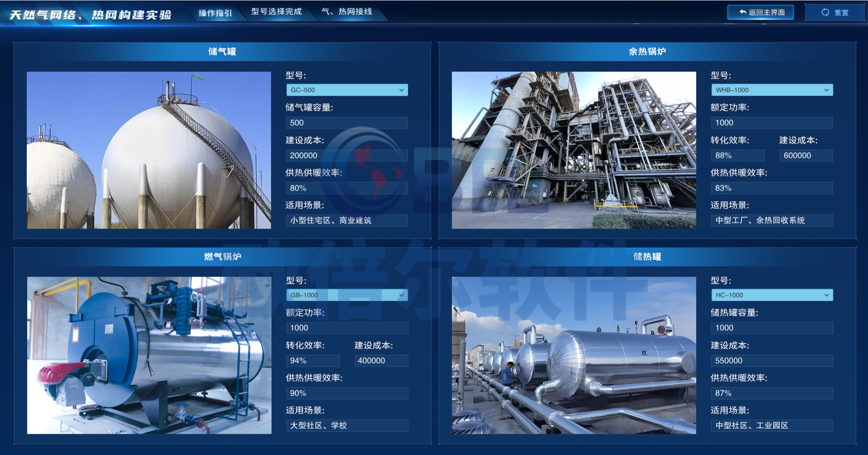This screenshot has width=868, height=455.
Task: Click the 余热锅炉 panel header
Action: 647,52
